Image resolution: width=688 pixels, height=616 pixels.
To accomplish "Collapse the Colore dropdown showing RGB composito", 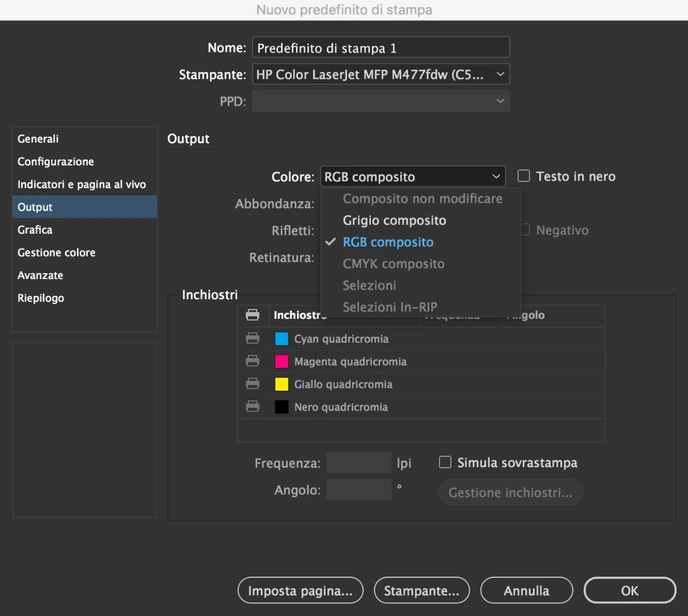I will tap(413, 177).
